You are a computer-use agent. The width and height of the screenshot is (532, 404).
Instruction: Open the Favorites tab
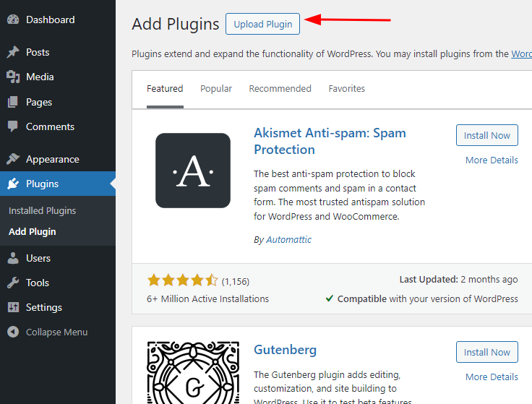[x=347, y=89]
